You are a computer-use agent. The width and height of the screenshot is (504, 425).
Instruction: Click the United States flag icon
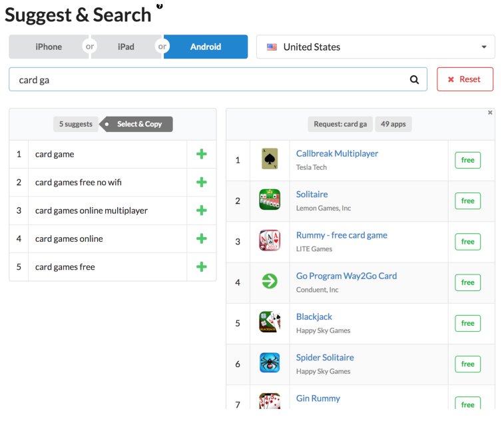point(272,47)
